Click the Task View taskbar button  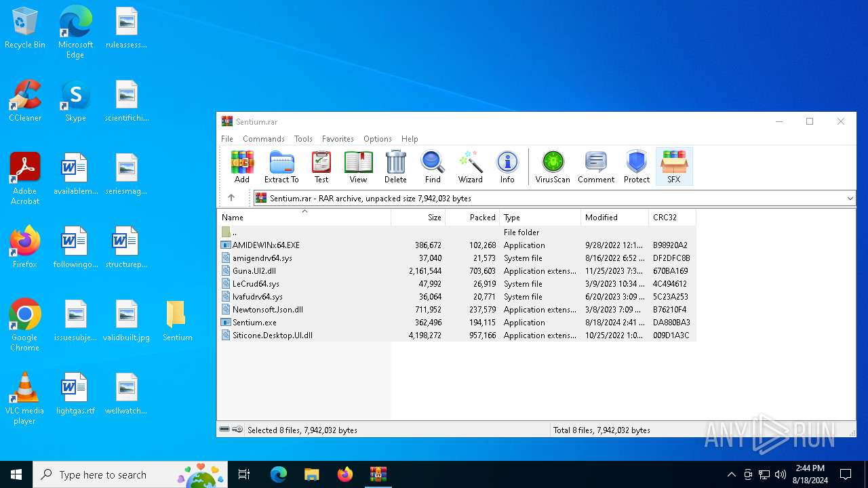coord(244,474)
